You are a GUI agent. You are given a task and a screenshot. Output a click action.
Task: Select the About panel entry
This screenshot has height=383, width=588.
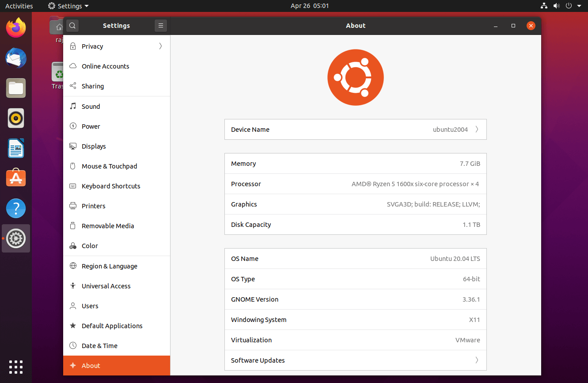117,366
